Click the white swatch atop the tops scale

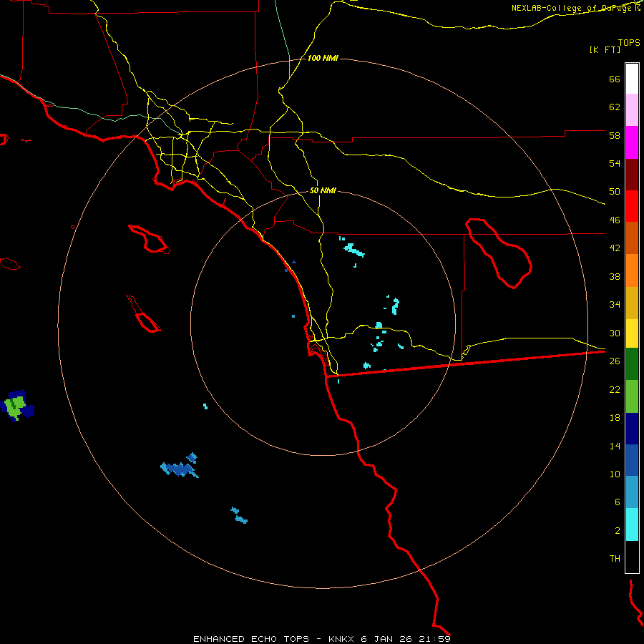click(x=632, y=79)
